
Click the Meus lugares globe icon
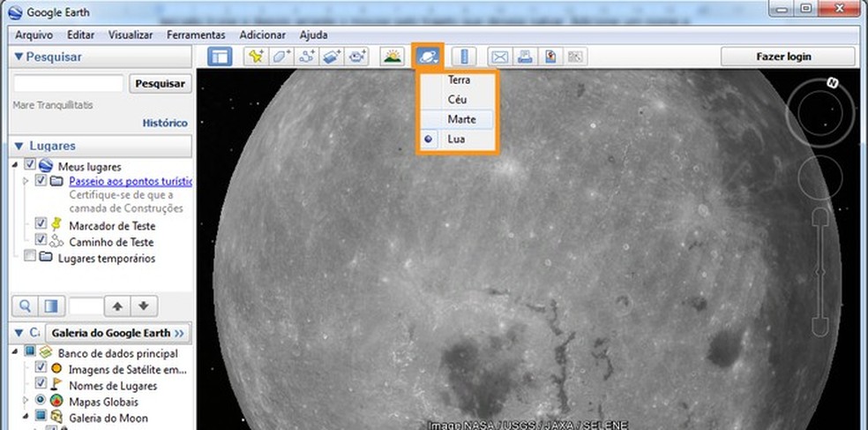pyautogui.click(x=45, y=166)
